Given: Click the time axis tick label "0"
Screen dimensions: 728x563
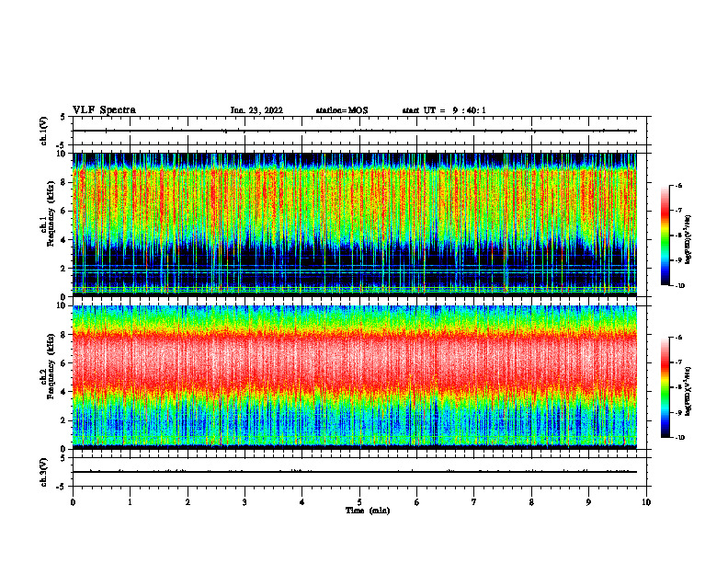Looking at the screenshot, I should [x=73, y=502].
